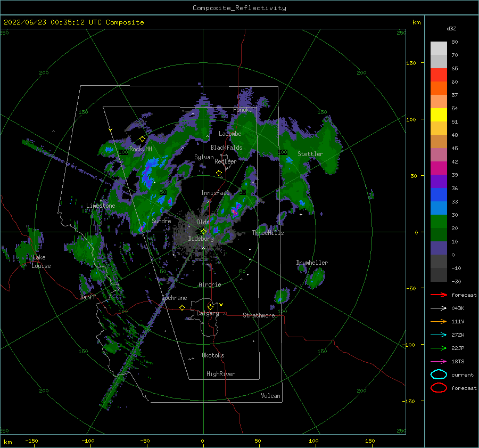Select the orange 111V arrow icon
This screenshot has height=448, width=479.
439,321
